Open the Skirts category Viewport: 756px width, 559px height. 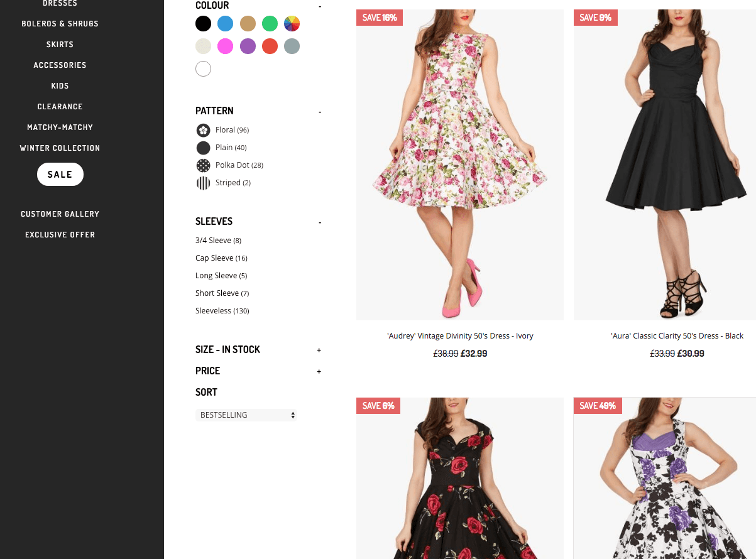point(60,45)
